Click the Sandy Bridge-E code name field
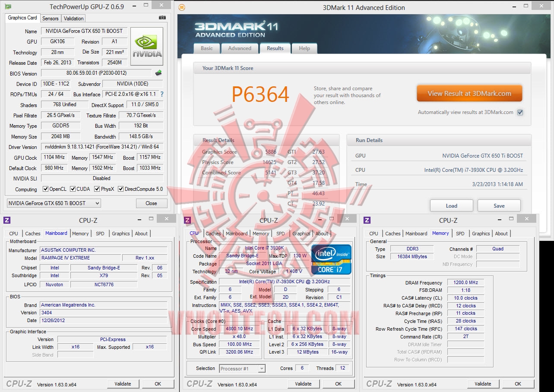Image resolution: width=554 pixels, height=392 pixels. pyautogui.click(x=242, y=256)
